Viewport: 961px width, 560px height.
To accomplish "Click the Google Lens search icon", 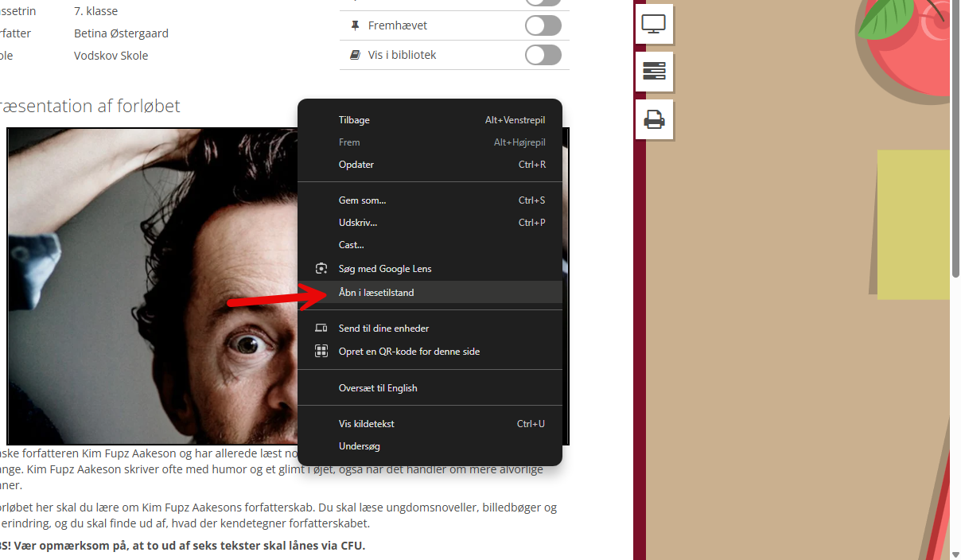I will (x=321, y=269).
